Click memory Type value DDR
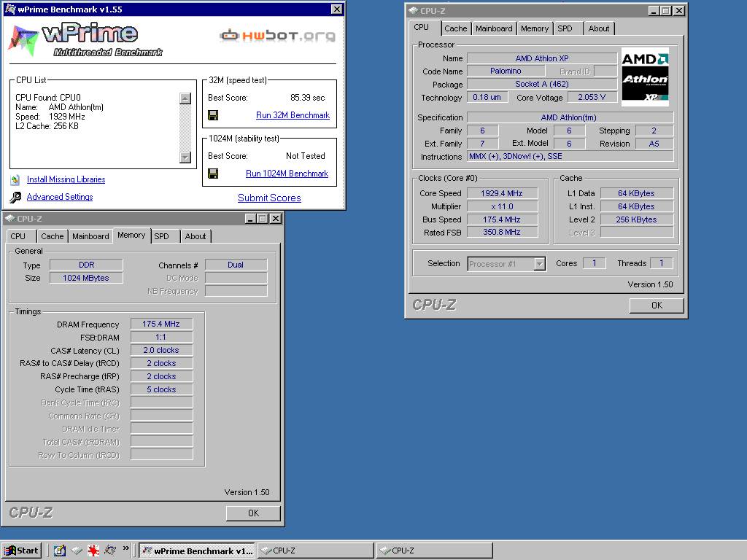The height and width of the screenshot is (560, 747). tap(86, 265)
